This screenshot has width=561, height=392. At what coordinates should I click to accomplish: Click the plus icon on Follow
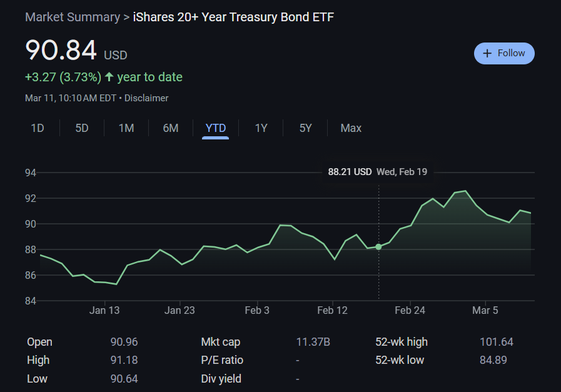[x=488, y=53]
